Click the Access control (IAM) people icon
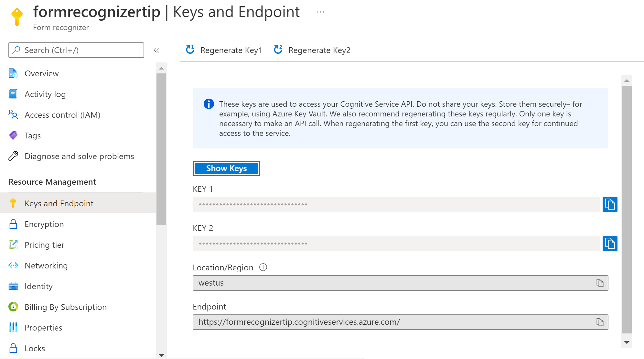 [13, 115]
